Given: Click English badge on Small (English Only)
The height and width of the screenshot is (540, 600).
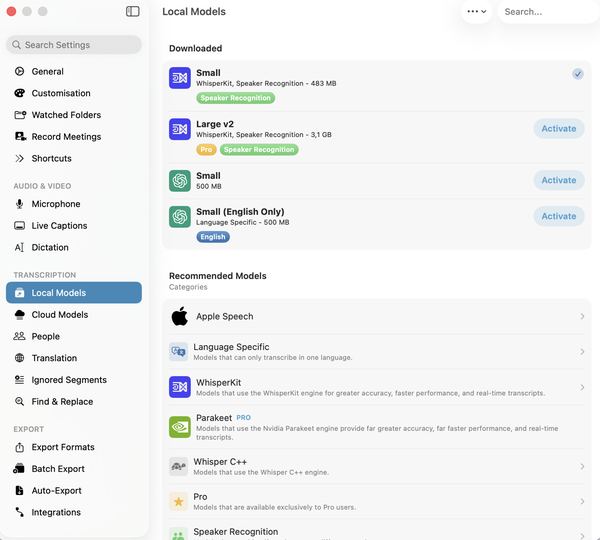Looking at the screenshot, I should [x=213, y=237].
